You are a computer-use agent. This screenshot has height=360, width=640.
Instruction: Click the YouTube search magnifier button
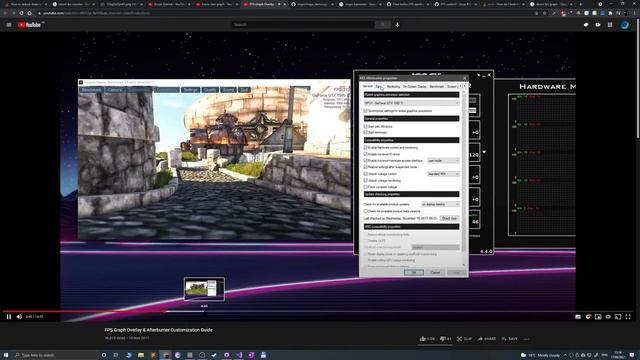click(x=382, y=25)
